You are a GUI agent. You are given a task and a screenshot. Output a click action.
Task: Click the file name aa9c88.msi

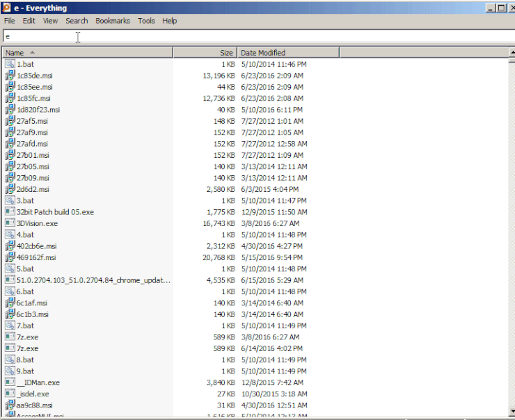(35, 405)
